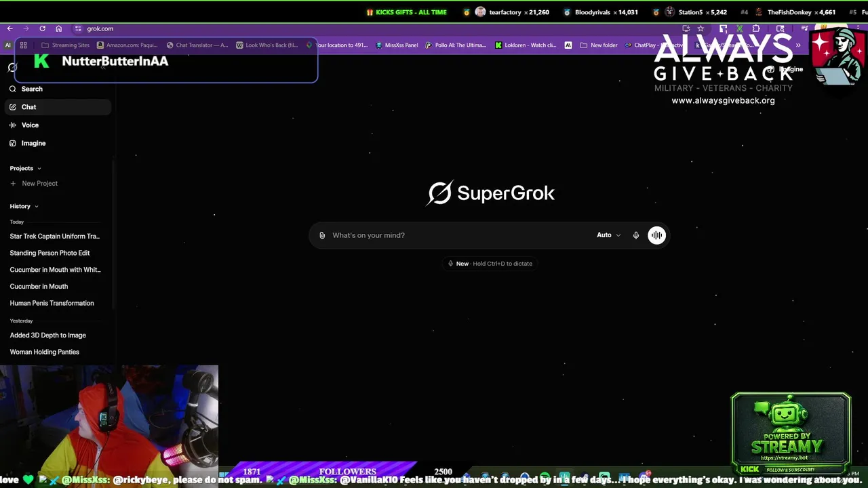View site information icon beside grok.com
Screen dimensions: 868x488
[78, 28]
